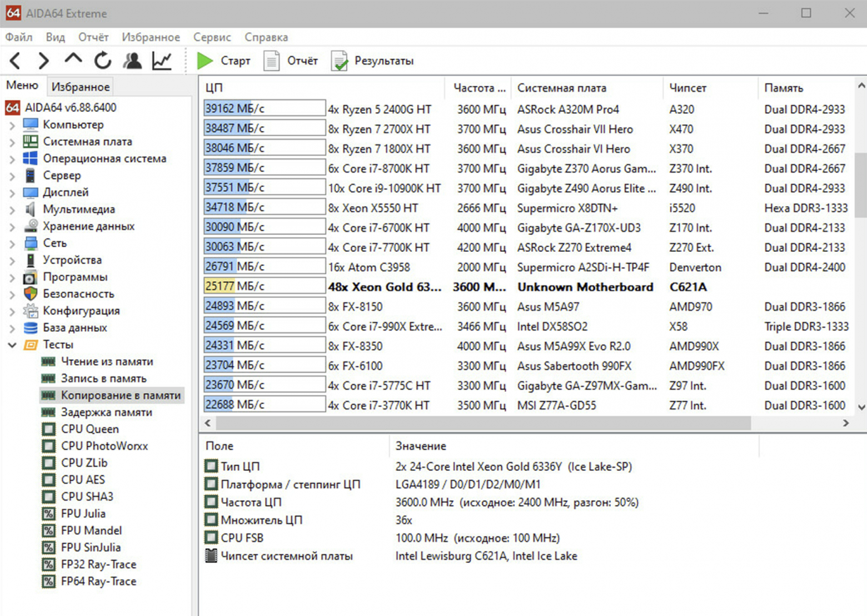
Task: Sort by the Память column header
Action: point(806,88)
